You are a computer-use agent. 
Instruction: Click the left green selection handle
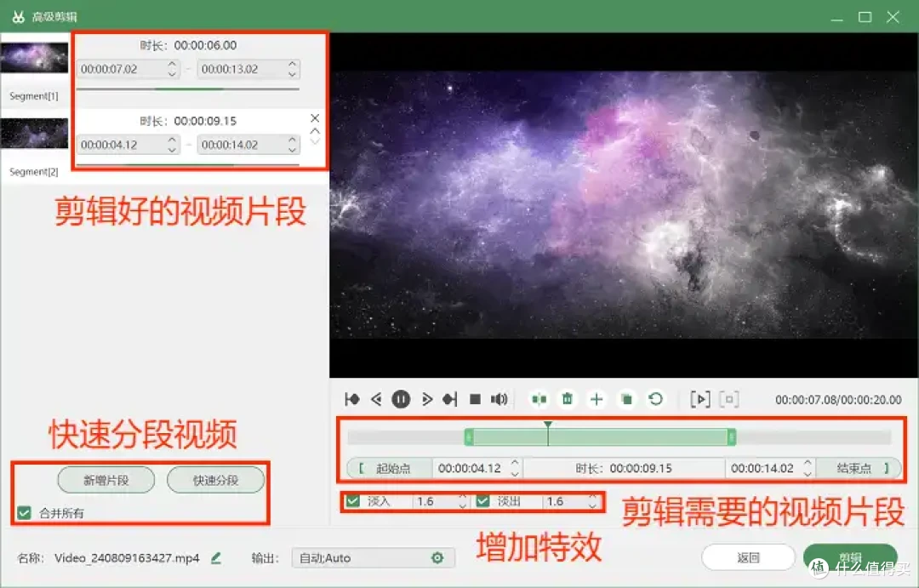coord(469,437)
